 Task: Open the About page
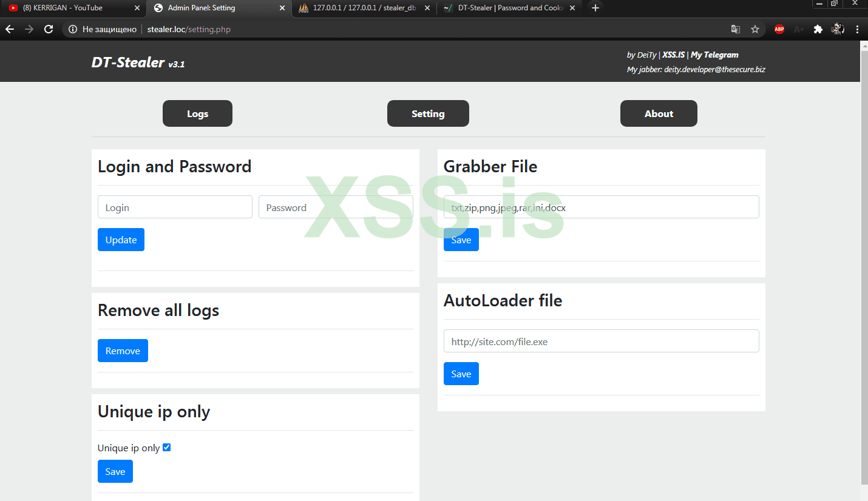point(659,113)
